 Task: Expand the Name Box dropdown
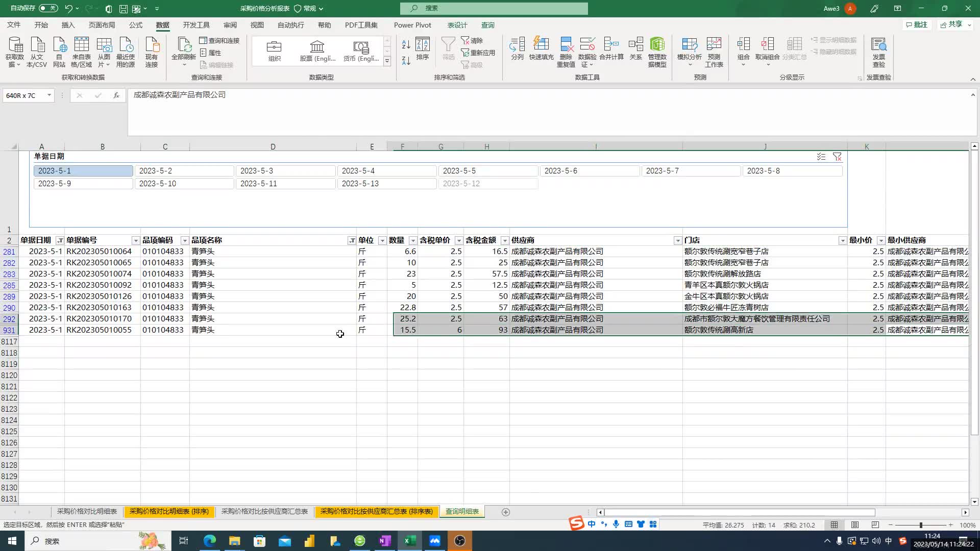point(49,95)
